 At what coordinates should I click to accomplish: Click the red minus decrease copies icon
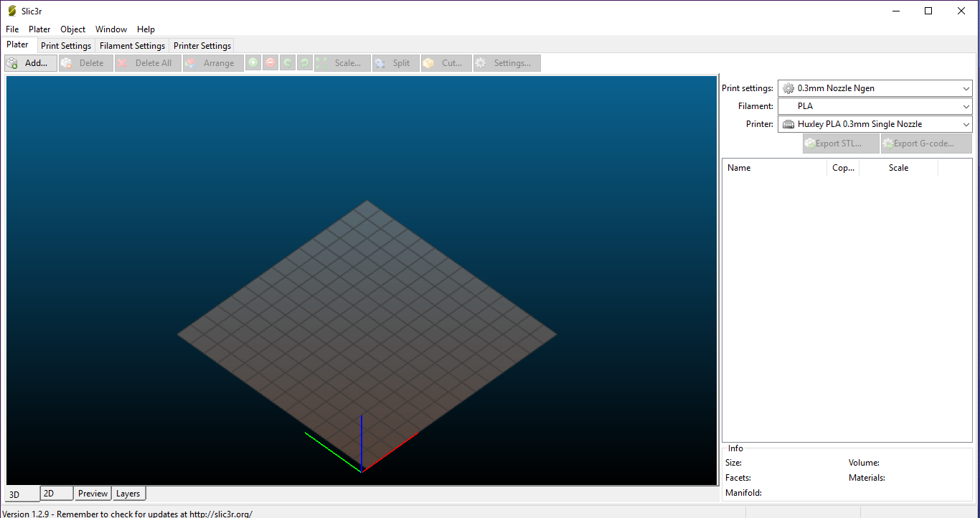(x=270, y=63)
